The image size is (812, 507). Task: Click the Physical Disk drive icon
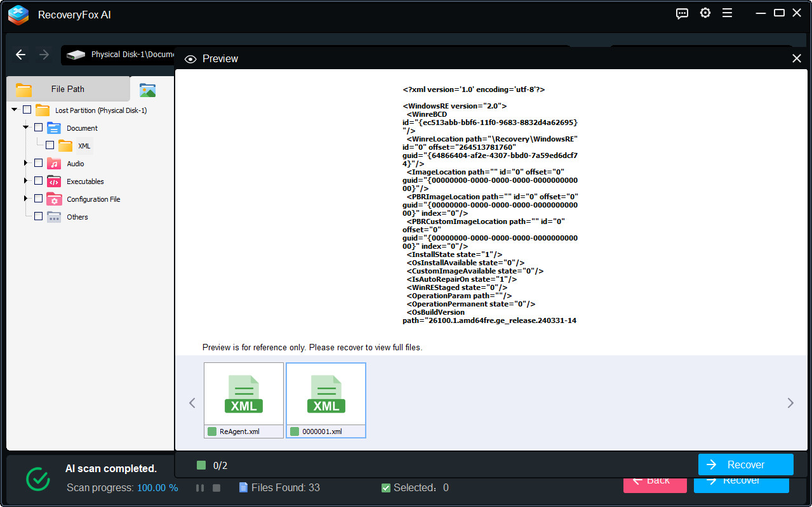76,55
